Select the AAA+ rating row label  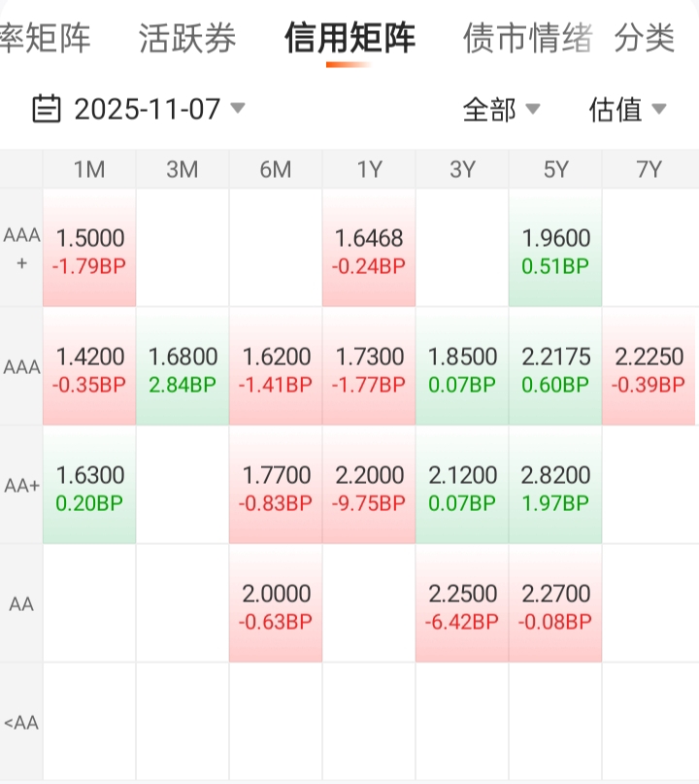coord(21,249)
